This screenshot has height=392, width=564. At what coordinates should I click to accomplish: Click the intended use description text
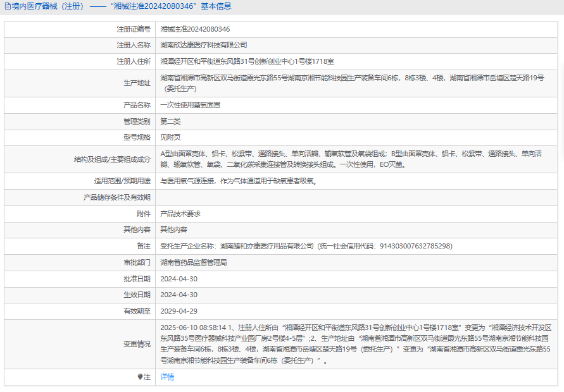pyautogui.click(x=238, y=181)
